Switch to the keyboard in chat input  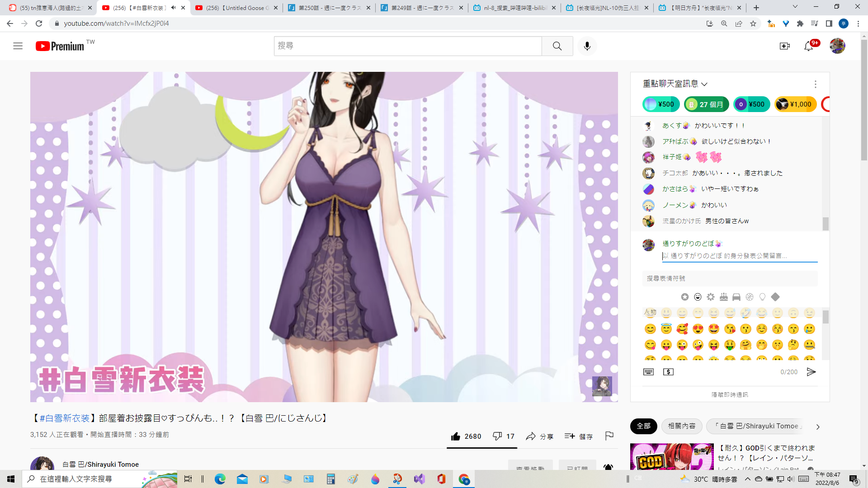[x=648, y=372]
